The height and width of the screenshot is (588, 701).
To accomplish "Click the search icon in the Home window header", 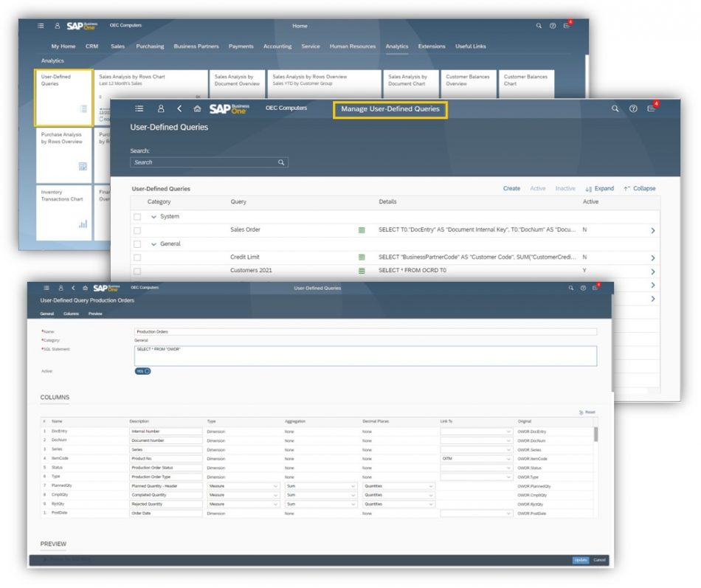I will coord(539,26).
